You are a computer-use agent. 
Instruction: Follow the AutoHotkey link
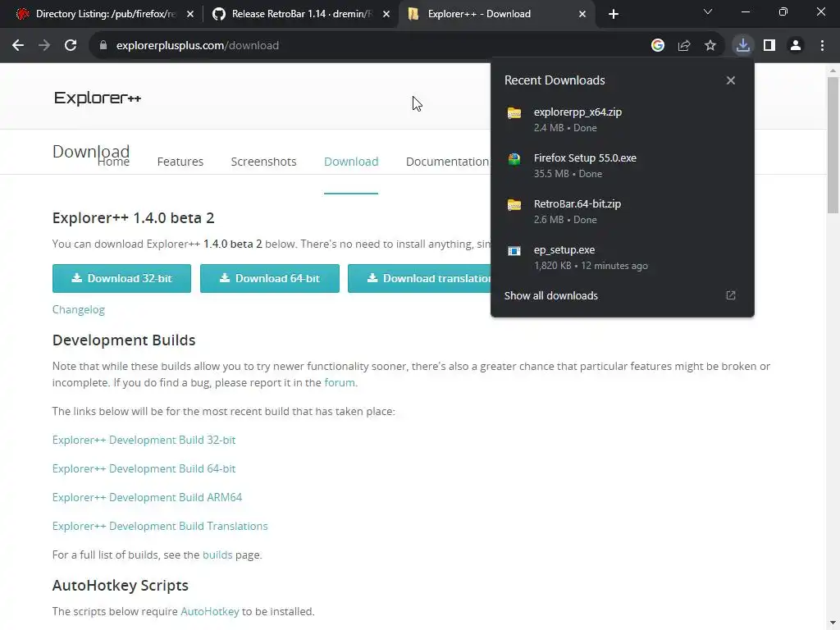tap(209, 612)
